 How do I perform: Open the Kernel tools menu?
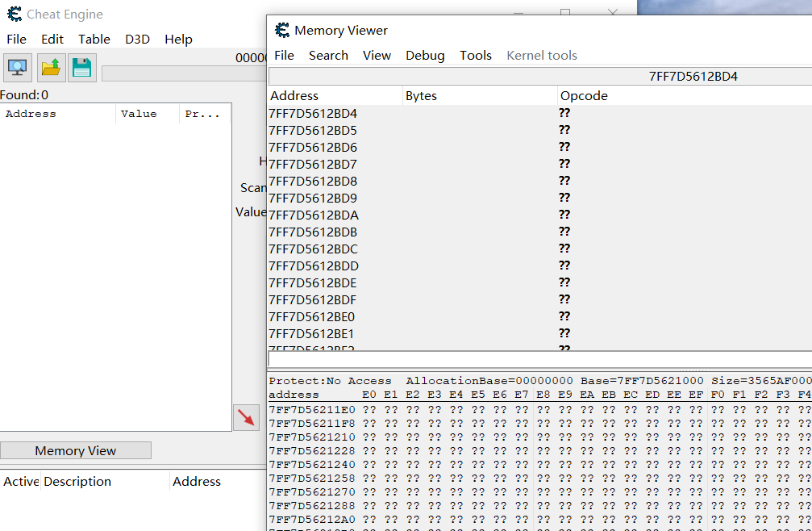point(542,56)
